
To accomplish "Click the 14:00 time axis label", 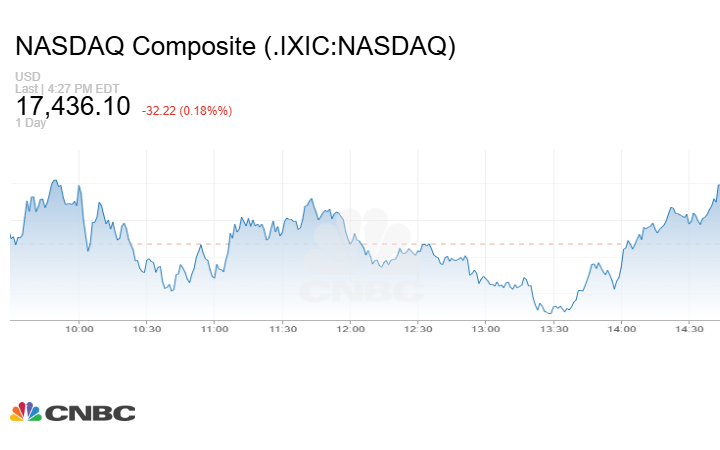I will coord(621,329).
